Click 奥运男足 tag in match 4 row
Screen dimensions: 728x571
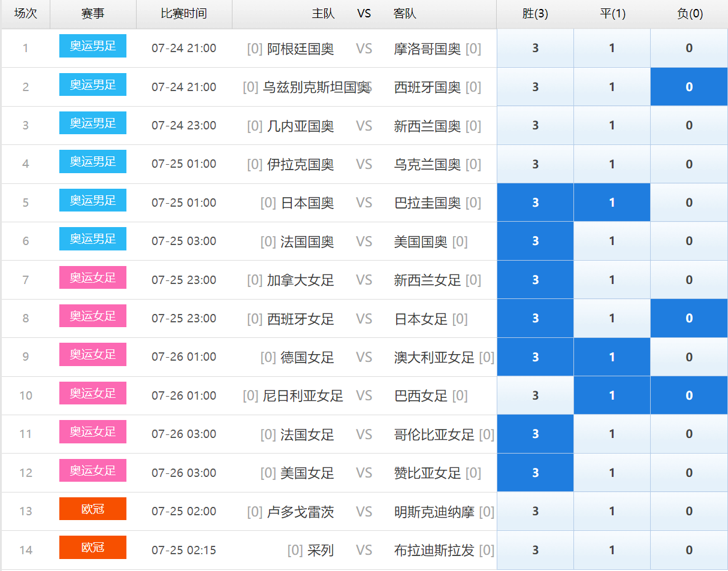point(93,162)
